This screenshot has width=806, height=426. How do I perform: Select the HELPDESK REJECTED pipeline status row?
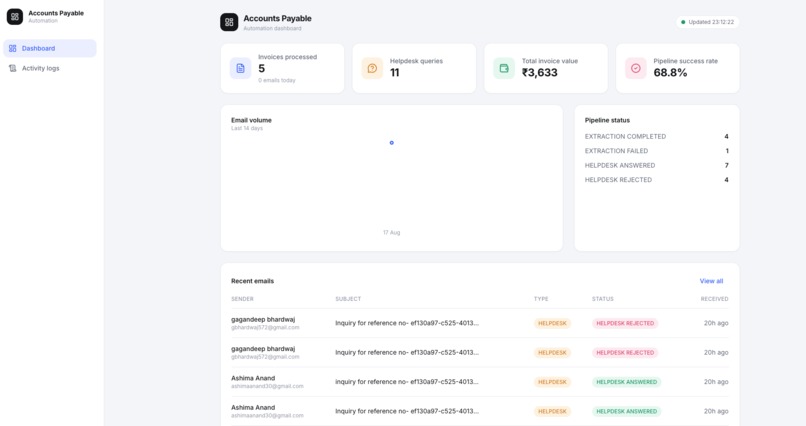[656, 180]
